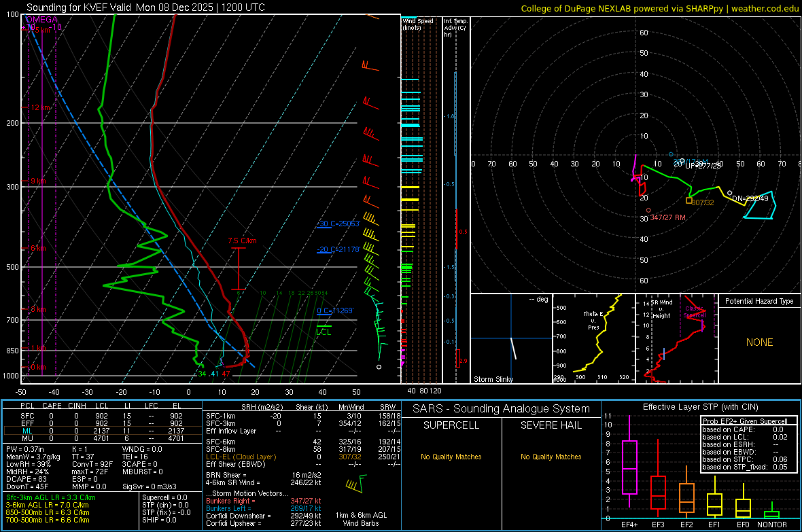Screen dimensions: 802x532
Task: Click the red Bunkers right circle on hodograph
Action: click(x=648, y=210)
